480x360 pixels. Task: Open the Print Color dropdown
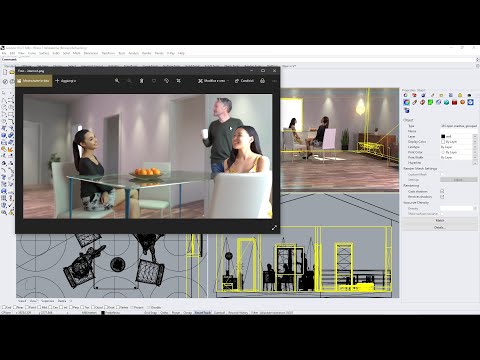tap(475, 152)
